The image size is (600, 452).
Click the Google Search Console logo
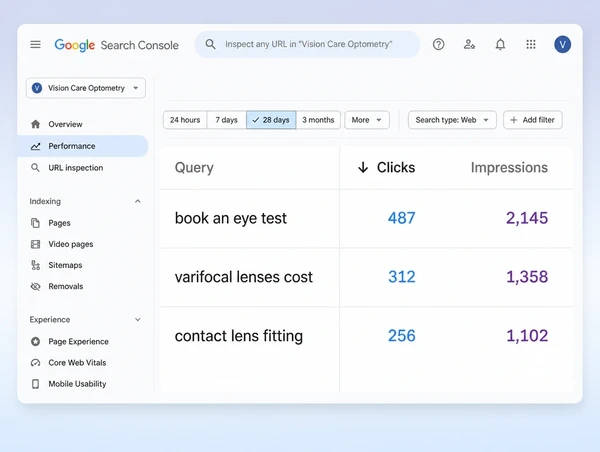click(x=116, y=45)
